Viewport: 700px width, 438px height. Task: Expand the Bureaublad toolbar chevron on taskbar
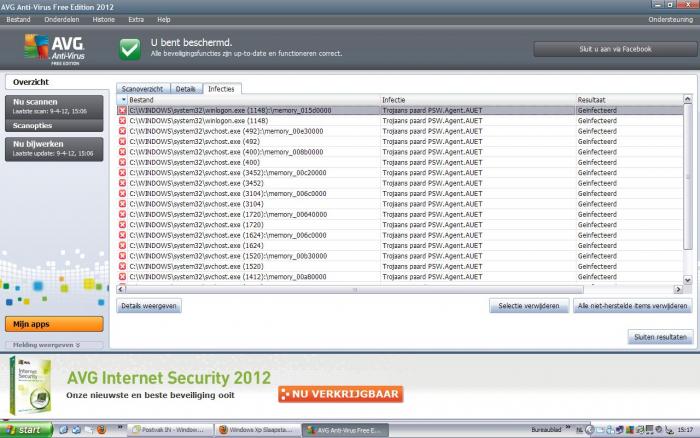tap(568, 427)
